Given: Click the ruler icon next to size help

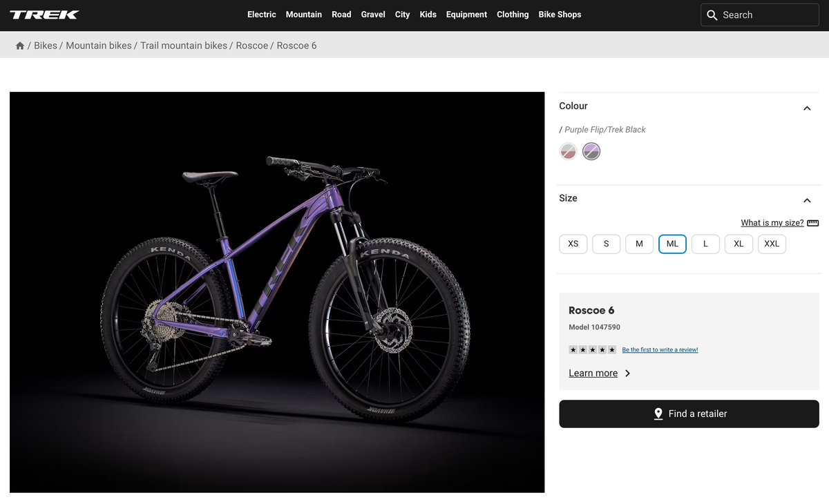Looking at the screenshot, I should [812, 222].
